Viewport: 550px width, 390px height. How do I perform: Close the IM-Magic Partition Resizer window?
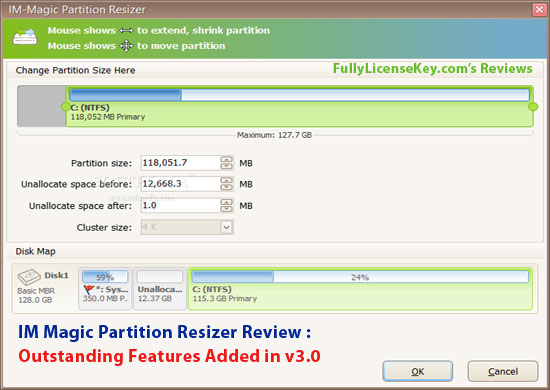point(539,9)
